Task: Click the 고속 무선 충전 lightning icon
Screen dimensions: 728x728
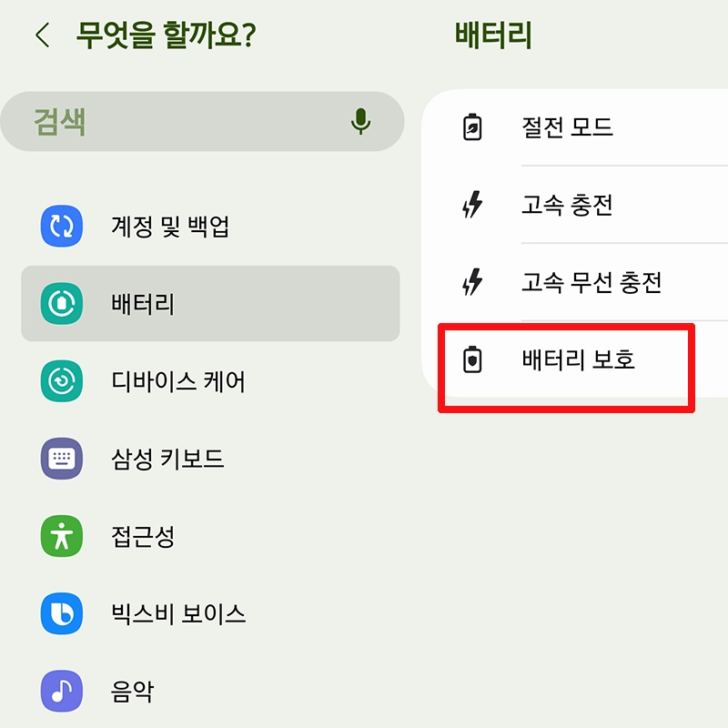Action: tap(471, 283)
